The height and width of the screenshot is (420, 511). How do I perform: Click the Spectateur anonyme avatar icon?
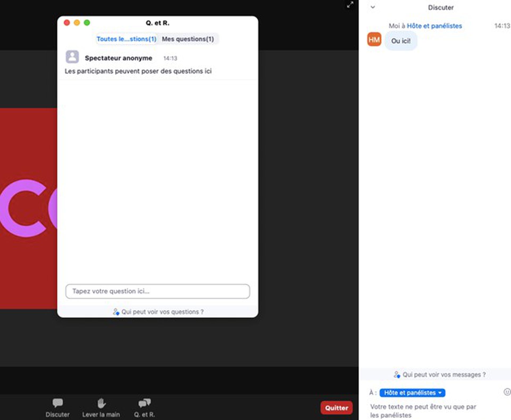pos(72,57)
